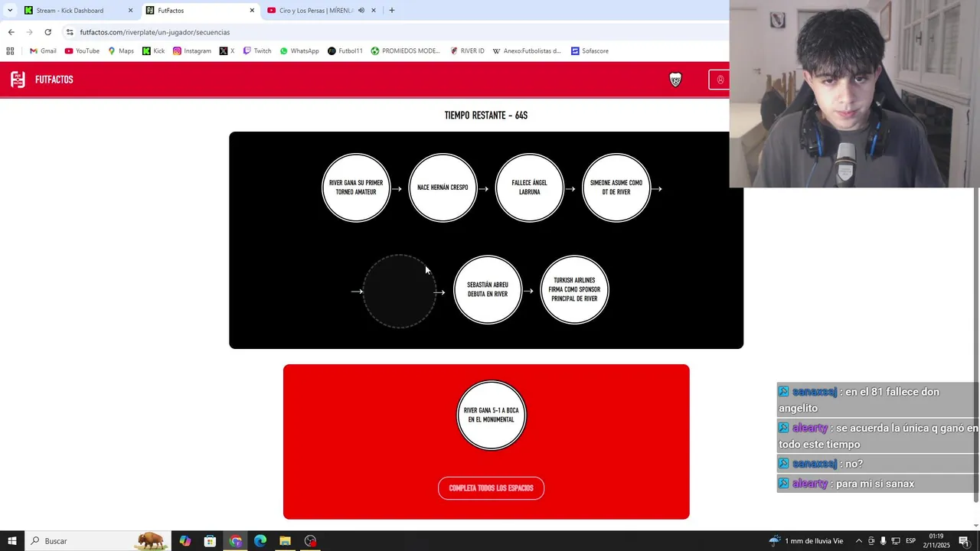This screenshot has height=551, width=980.
Task: Close the FutFactos tab
Action: (252, 11)
